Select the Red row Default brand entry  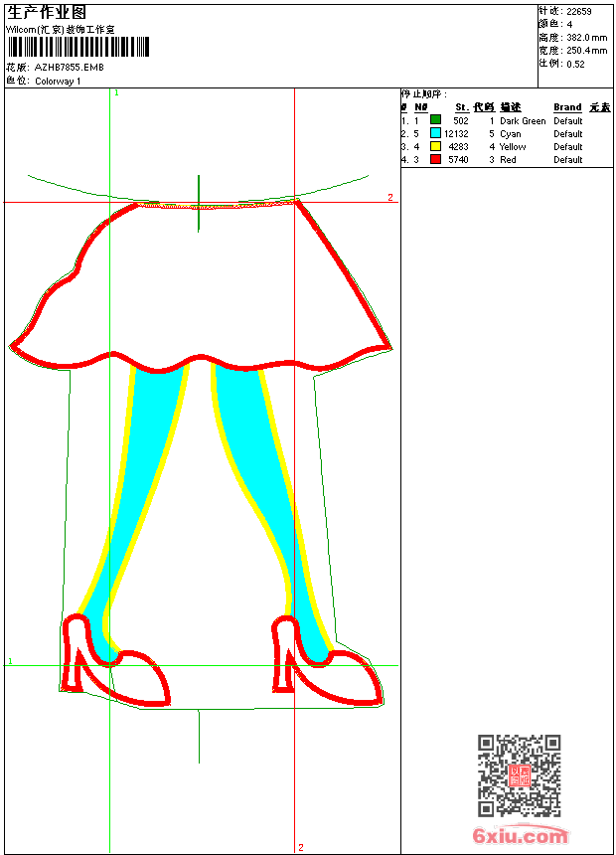(567, 159)
